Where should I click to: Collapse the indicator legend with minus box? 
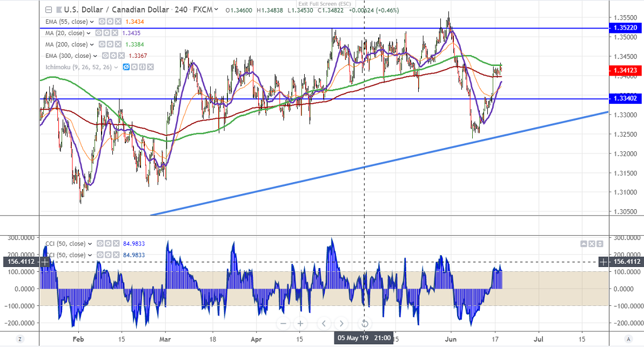click(49, 10)
